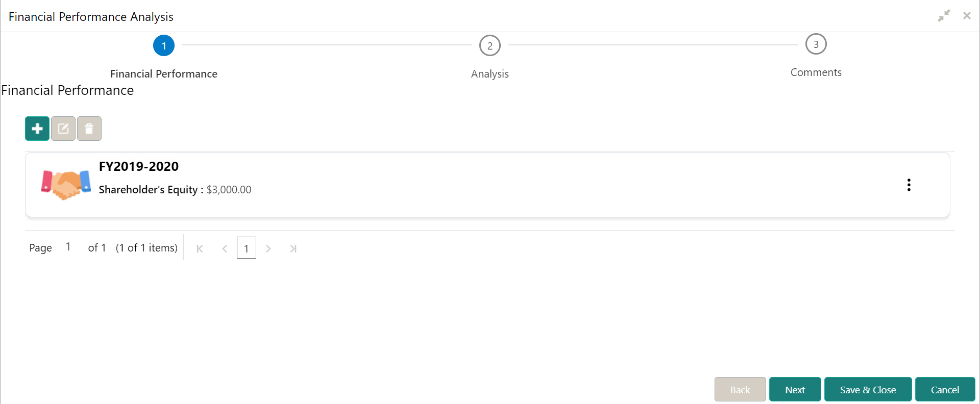Open the kebab menu on FY2019-2020 card
The image size is (980, 404).
tap(909, 185)
